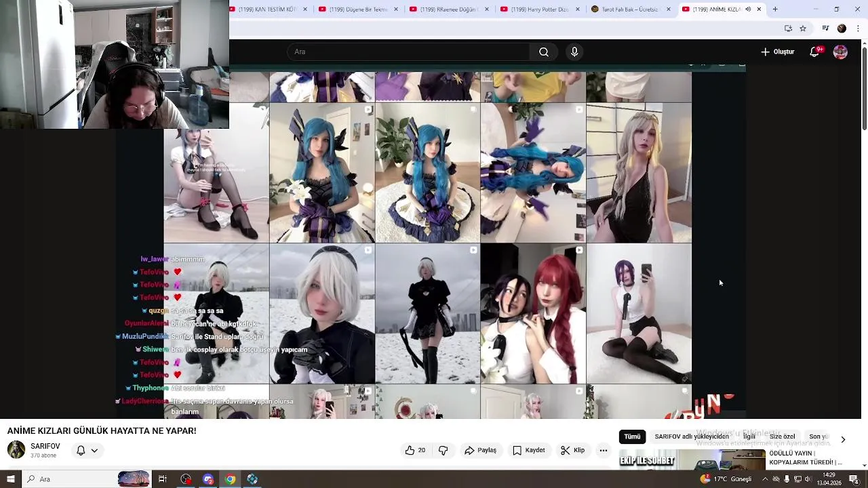The height and width of the screenshot is (488, 868).
Task: Open SARIFOV channel avatar
Action: point(16,449)
